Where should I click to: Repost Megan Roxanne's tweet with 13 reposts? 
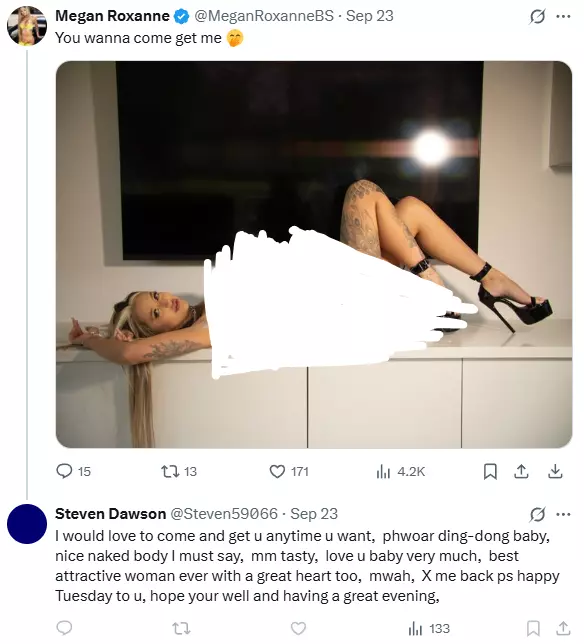179,471
